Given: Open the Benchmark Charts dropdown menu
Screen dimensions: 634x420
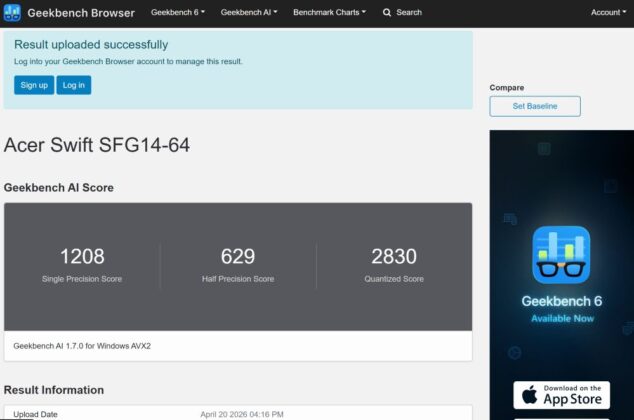Looking at the screenshot, I should pyautogui.click(x=329, y=12).
